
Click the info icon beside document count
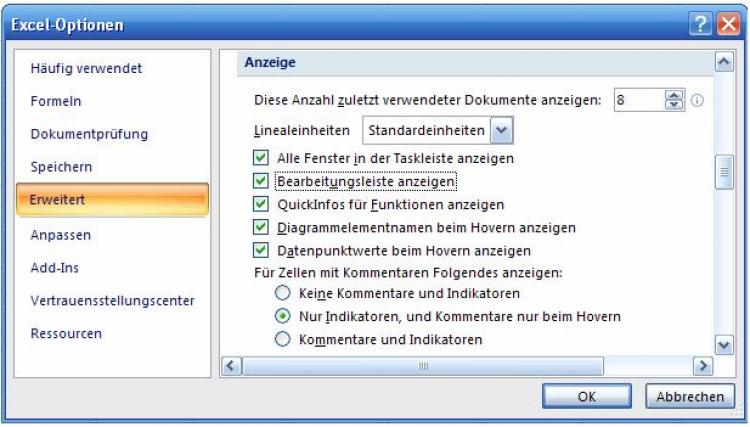point(698,100)
